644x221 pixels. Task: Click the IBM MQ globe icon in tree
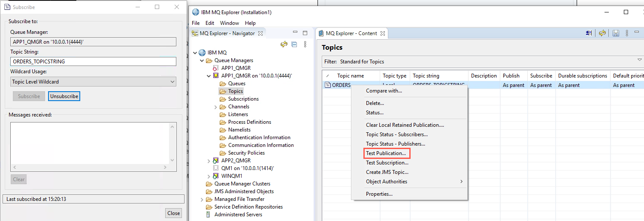pyautogui.click(x=202, y=53)
